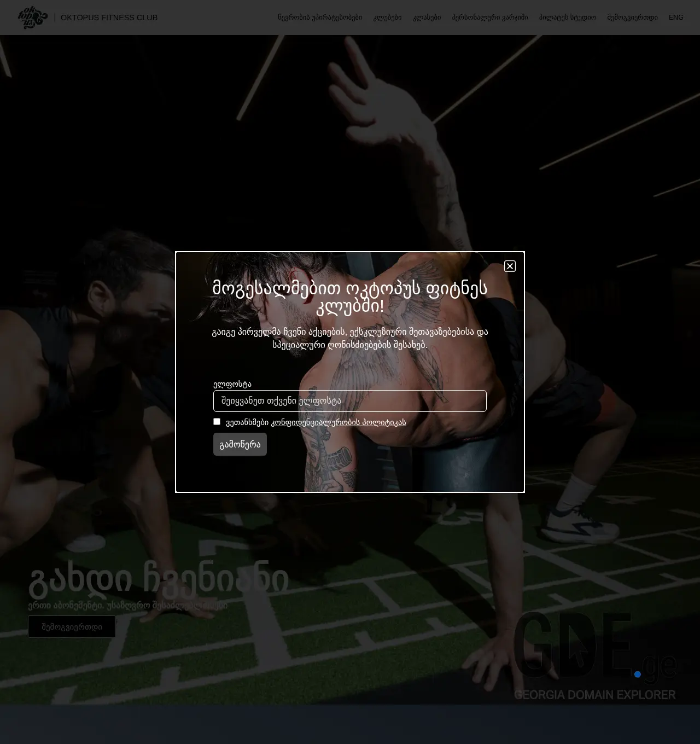The image size is (700, 744).
Task: Open the პილატეს სტუდიო page
Action: [x=567, y=17]
